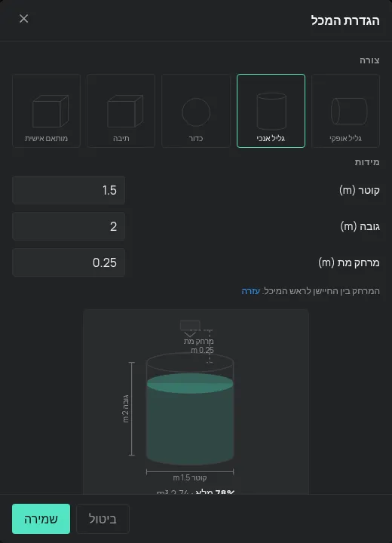The width and height of the screenshot is (392, 543).
Task: Click the 'm 2 גובה' diagram label
Action: [126, 409]
